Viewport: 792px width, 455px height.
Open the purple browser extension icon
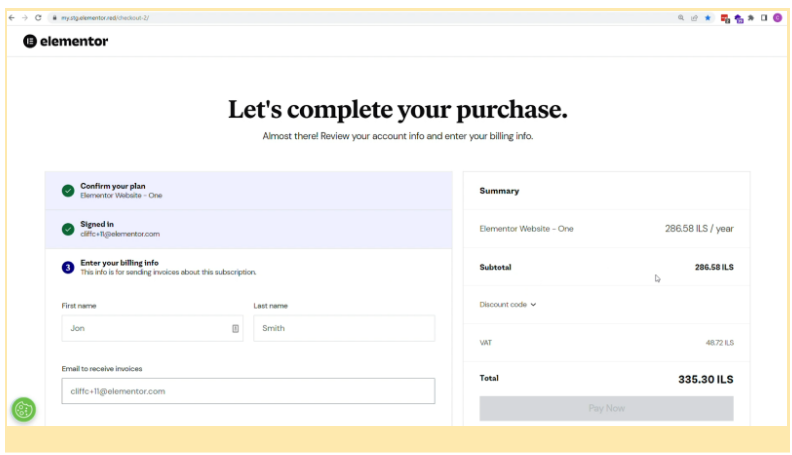[739, 19]
